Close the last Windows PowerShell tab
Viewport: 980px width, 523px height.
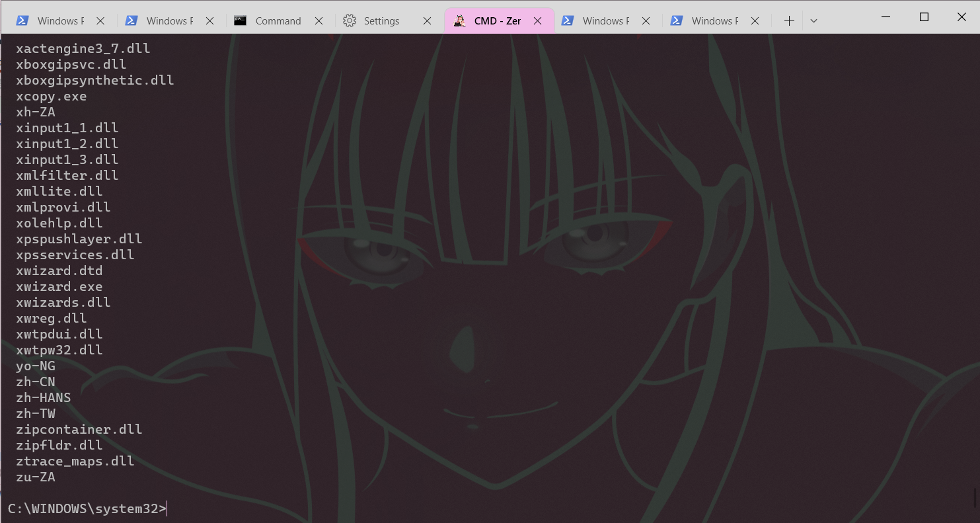pyautogui.click(x=755, y=20)
